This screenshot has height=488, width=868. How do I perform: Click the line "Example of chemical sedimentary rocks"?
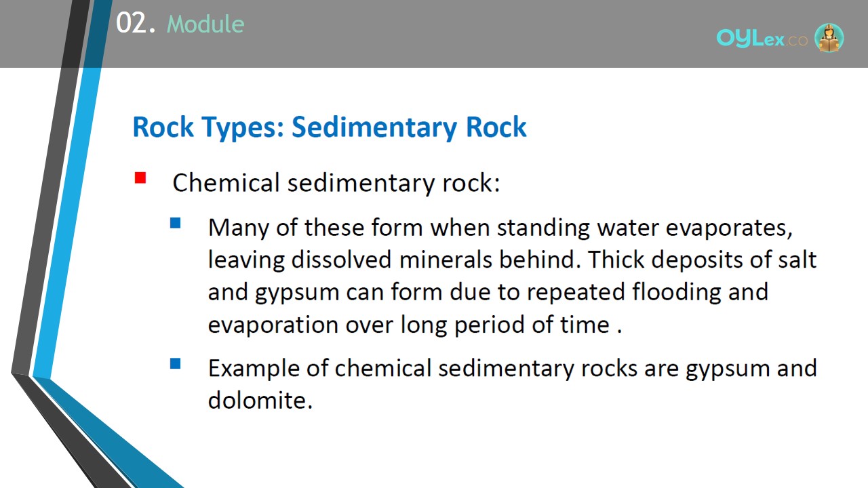coord(512,368)
